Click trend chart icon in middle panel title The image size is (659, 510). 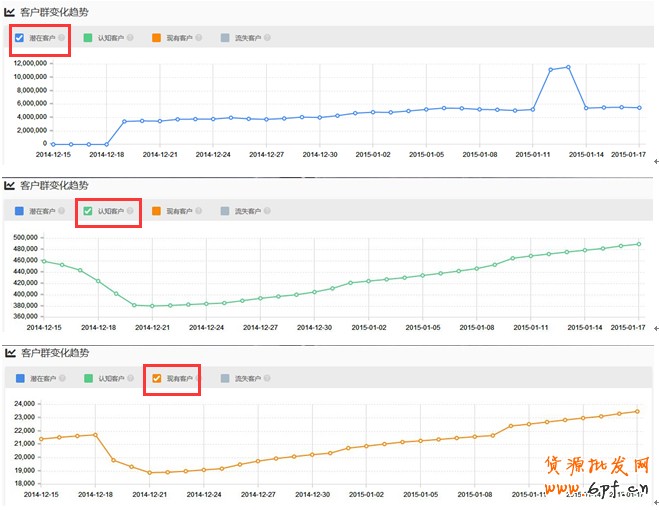click(10, 185)
